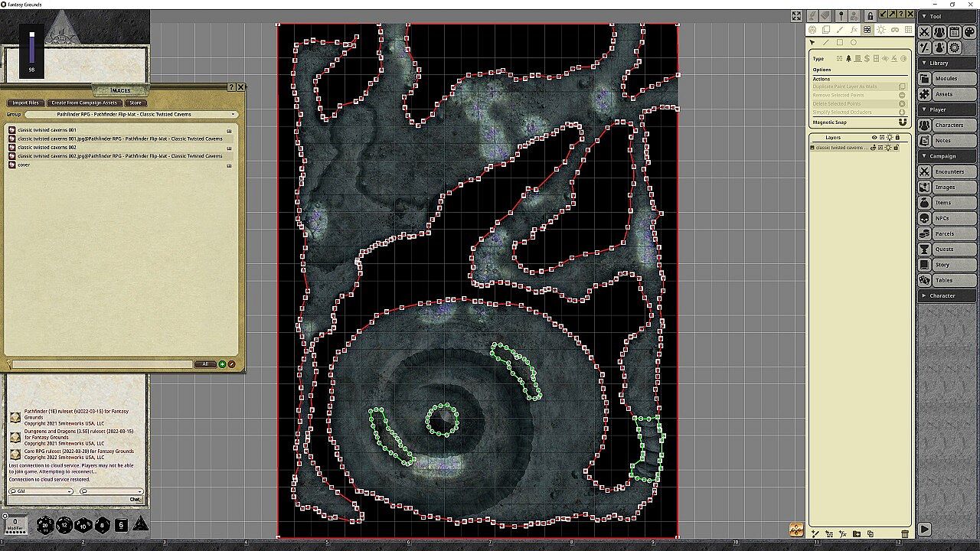Open the lighting bulb tab
980x551 pixels.
880,30
